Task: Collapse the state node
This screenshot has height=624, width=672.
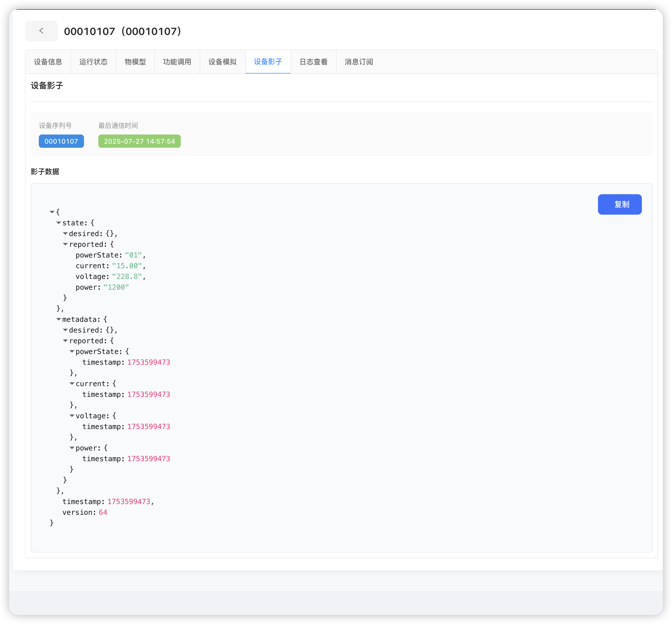Action: pyautogui.click(x=58, y=223)
